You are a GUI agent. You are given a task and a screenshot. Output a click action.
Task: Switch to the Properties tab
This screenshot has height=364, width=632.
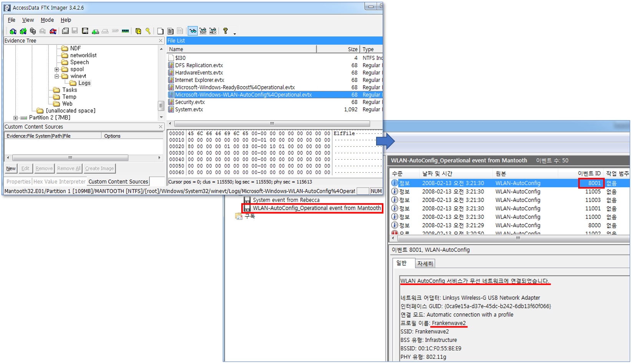(18, 182)
